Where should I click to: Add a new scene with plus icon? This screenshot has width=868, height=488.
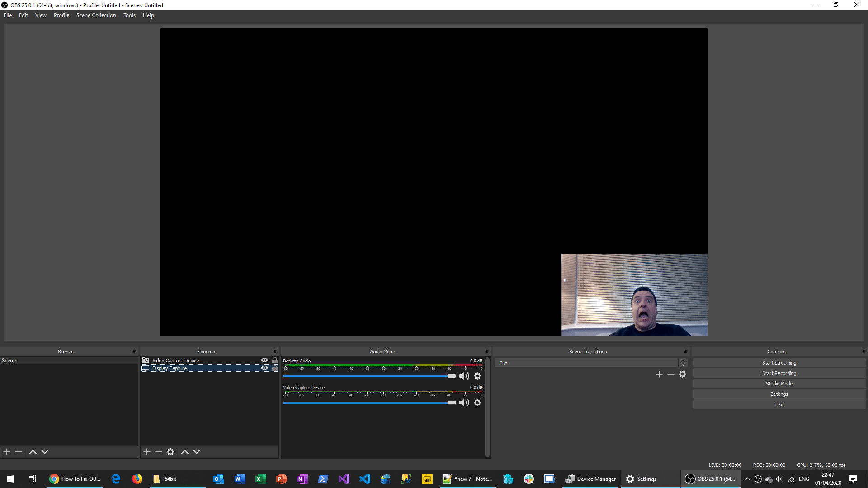pyautogui.click(x=7, y=452)
